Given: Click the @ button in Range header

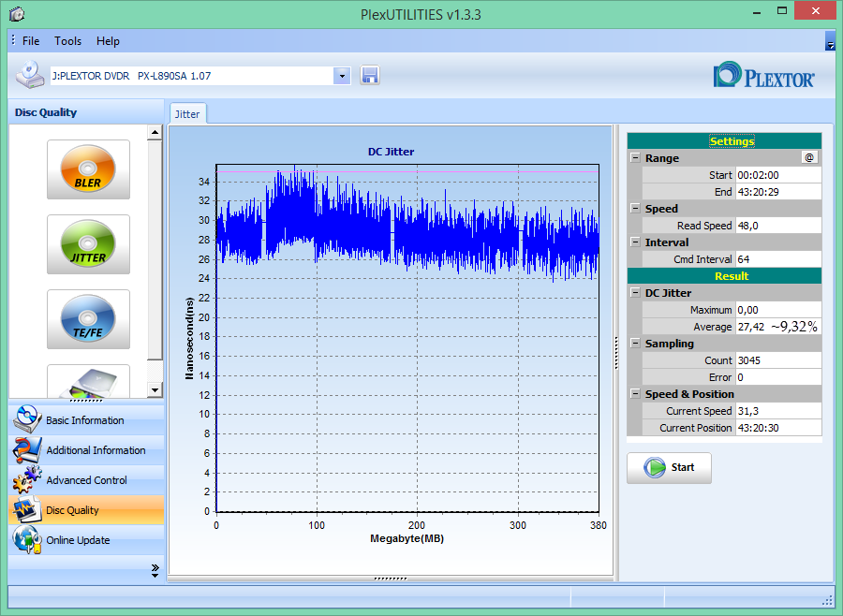Looking at the screenshot, I should [x=809, y=157].
